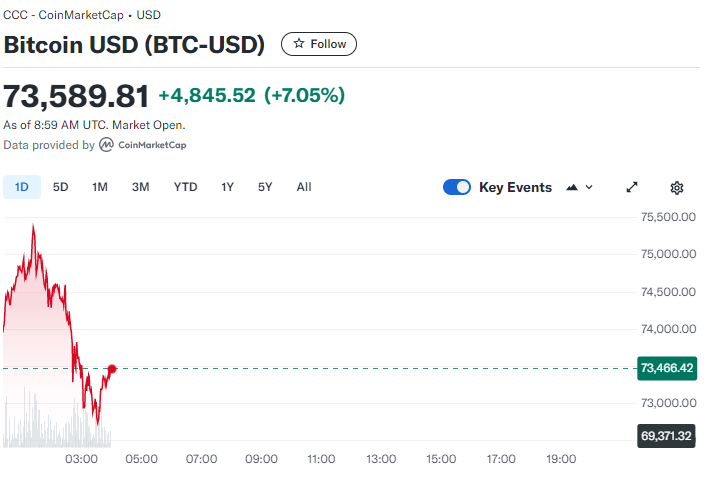
Task: Open chart type dropdown chevron
Action: [x=589, y=187]
